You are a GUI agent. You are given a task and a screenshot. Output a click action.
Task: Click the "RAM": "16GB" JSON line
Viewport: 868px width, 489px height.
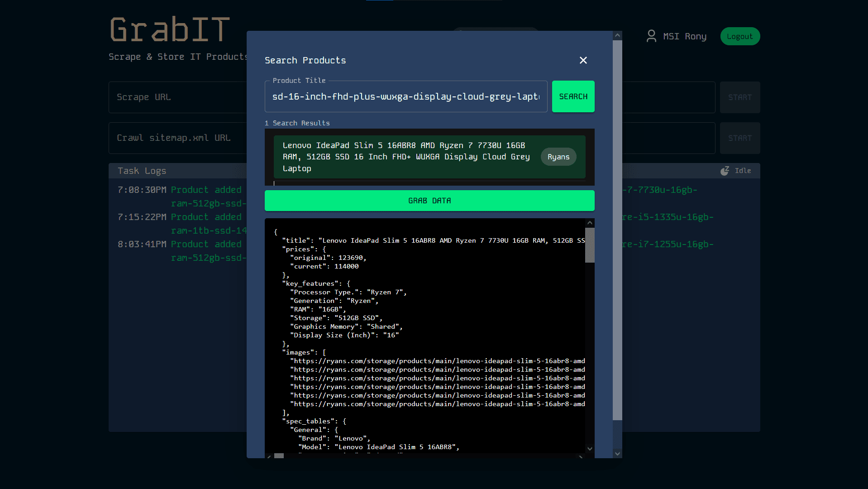(x=318, y=309)
